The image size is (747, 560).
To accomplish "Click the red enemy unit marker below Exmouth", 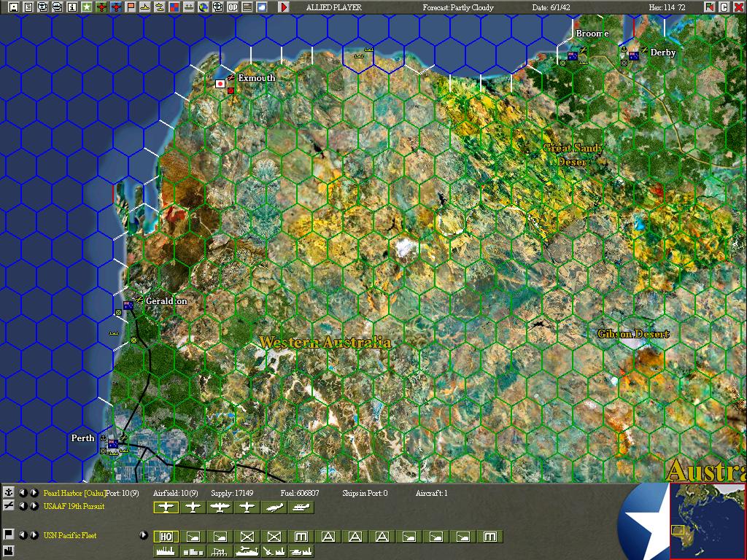I will 231,90.
